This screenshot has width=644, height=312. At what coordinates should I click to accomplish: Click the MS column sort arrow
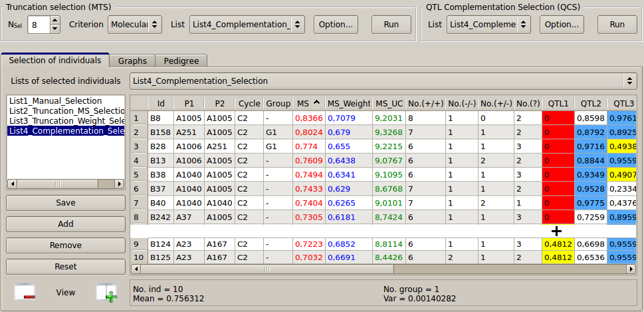point(316,103)
